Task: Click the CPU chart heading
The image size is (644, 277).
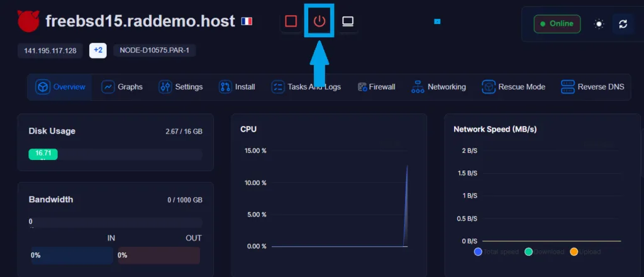Action: tap(248, 130)
